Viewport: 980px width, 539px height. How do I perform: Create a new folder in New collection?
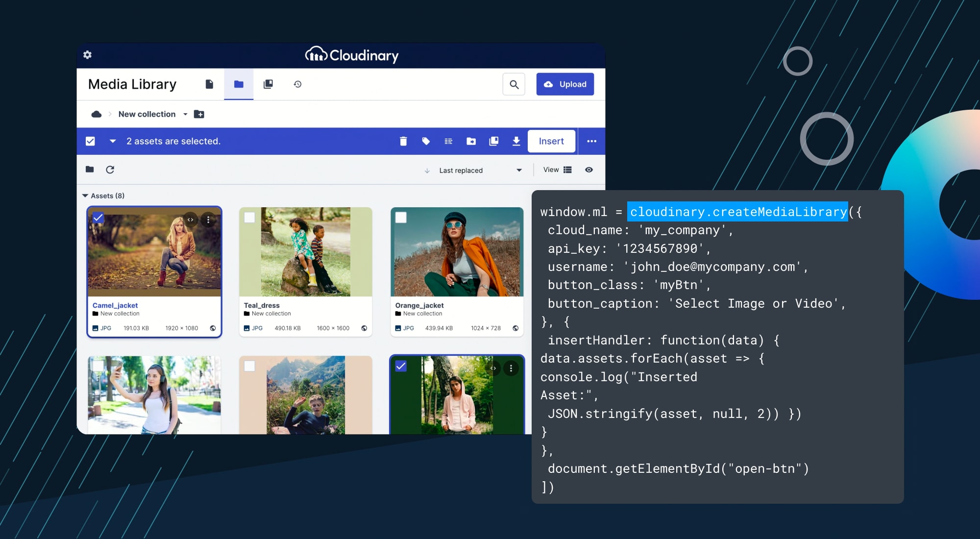coord(199,114)
